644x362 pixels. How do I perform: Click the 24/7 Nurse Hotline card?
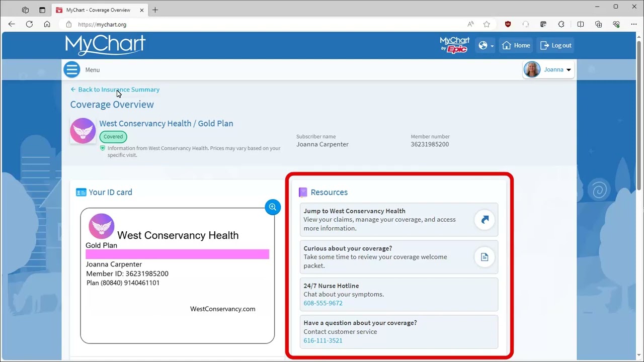point(399,294)
